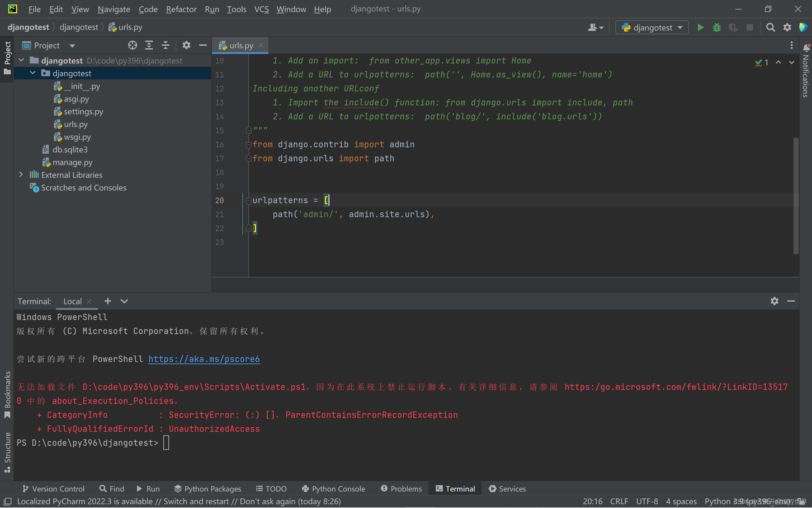Open the VCS menu
The height and width of the screenshot is (508, 812).
[261, 9]
